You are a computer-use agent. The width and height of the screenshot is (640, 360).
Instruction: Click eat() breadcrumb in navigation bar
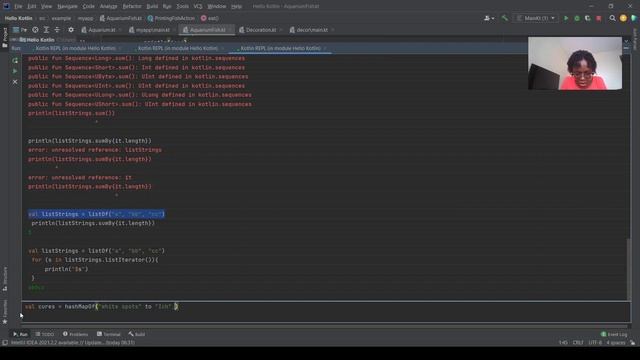210,18
